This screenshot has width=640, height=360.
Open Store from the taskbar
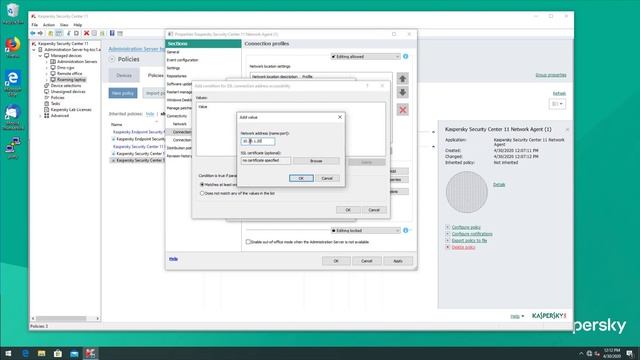point(58,353)
